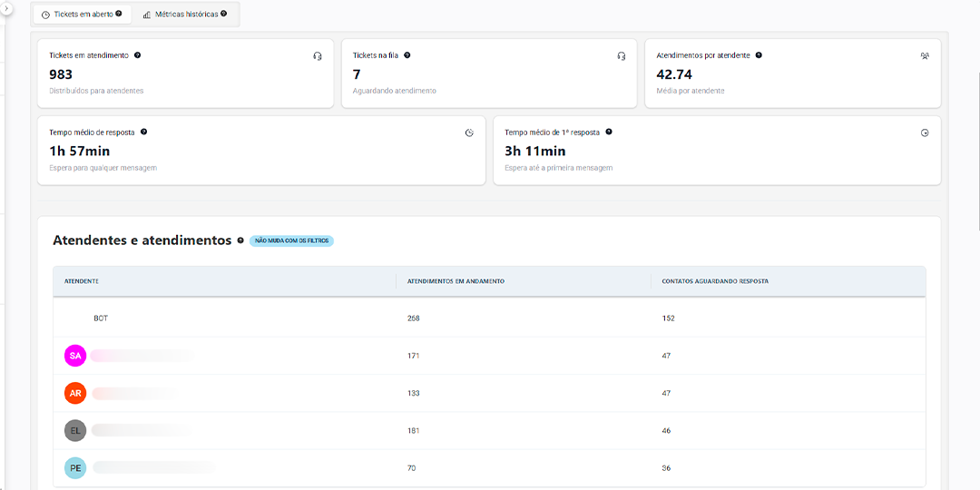Click help icon beside Atendimentos por atendente
Screen dimensions: 980x490
759,55
